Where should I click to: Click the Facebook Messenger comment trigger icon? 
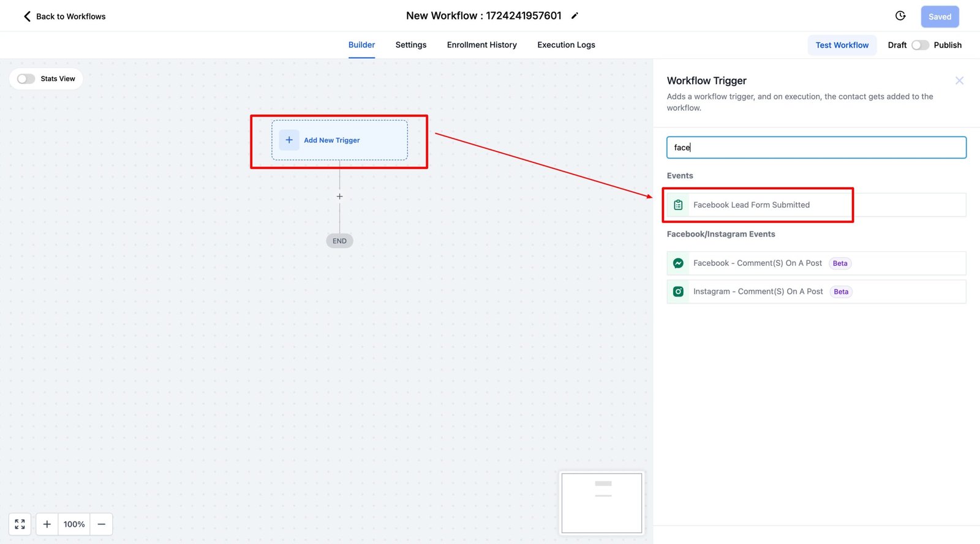pos(678,263)
